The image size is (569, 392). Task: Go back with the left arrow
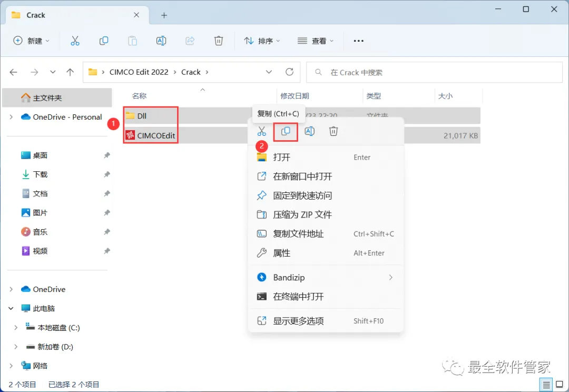(x=13, y=72)
